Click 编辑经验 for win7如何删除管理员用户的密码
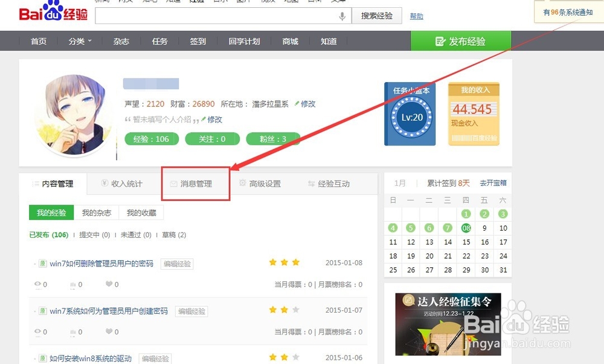604x364 pixels. point(177,264)
